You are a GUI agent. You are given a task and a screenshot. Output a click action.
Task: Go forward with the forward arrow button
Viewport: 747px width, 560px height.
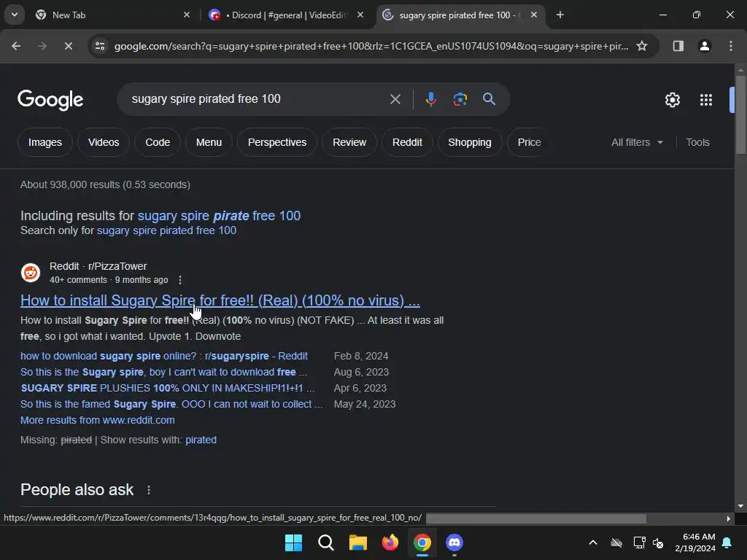(42, 46)
